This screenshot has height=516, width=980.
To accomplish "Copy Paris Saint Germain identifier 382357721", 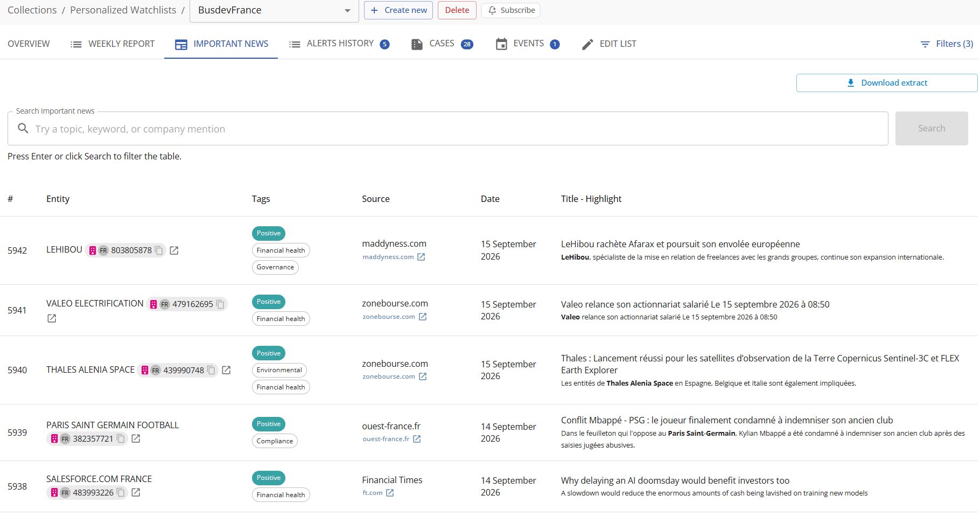I will [x=121, y=438].
